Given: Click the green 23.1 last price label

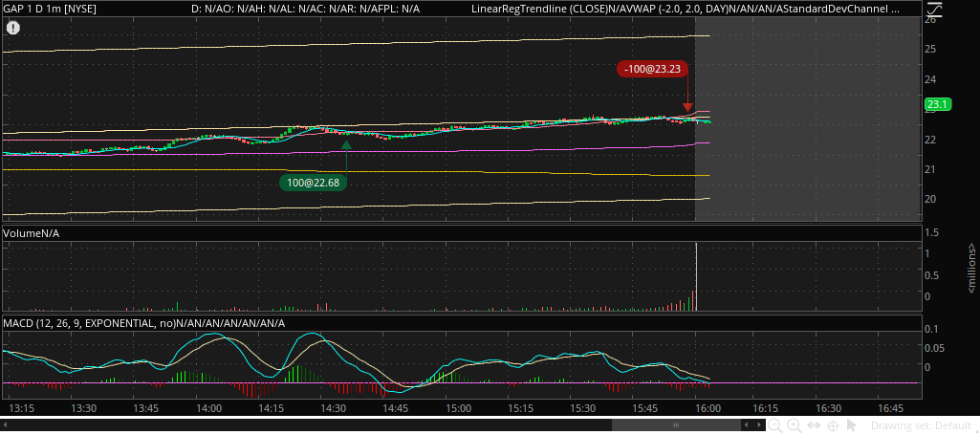Looking at the screenshot, I should 937,104.
